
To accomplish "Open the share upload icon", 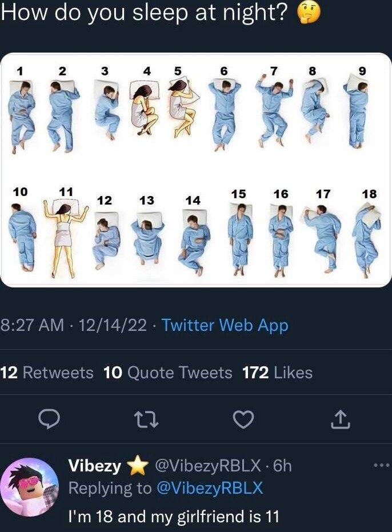I will point(341,419).
